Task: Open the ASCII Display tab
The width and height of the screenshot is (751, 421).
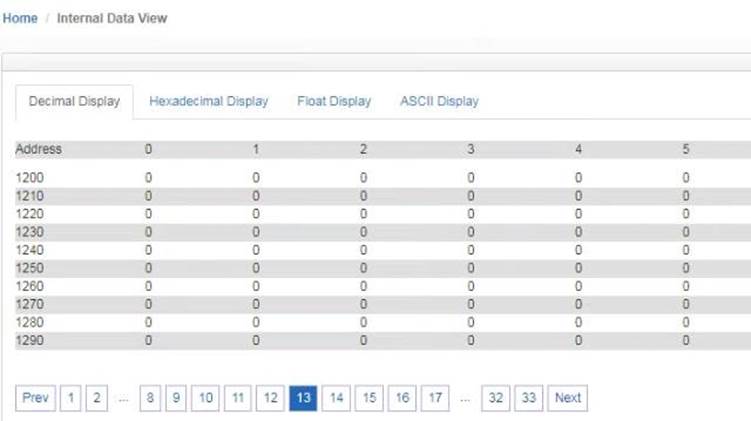Action: click(x=439, y=101)
